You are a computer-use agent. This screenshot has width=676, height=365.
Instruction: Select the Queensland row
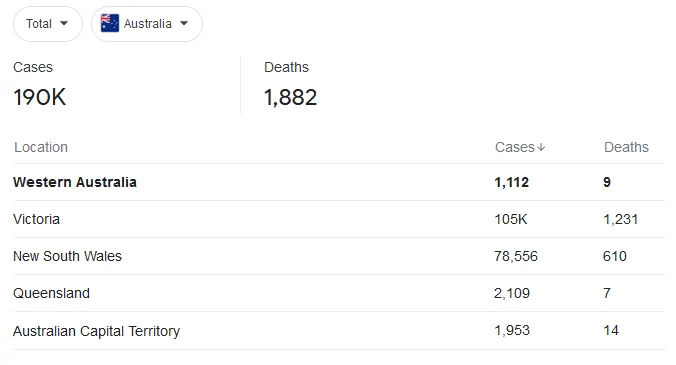[338, 293]
